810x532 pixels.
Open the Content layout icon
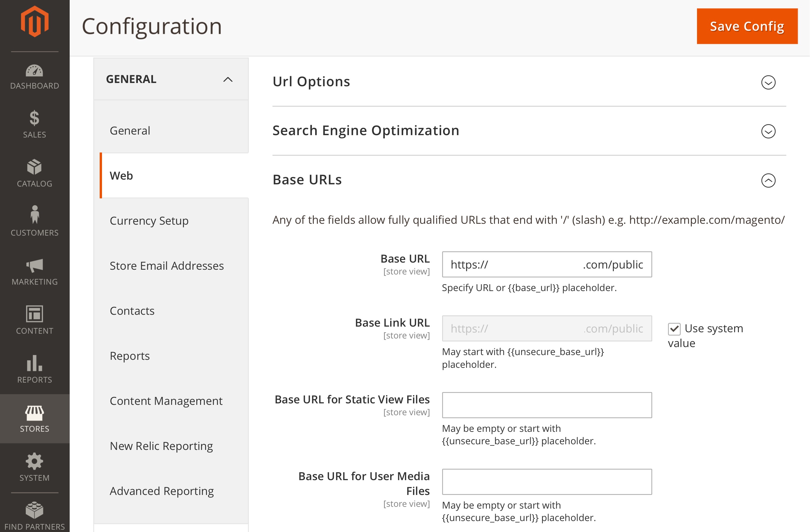34,314
